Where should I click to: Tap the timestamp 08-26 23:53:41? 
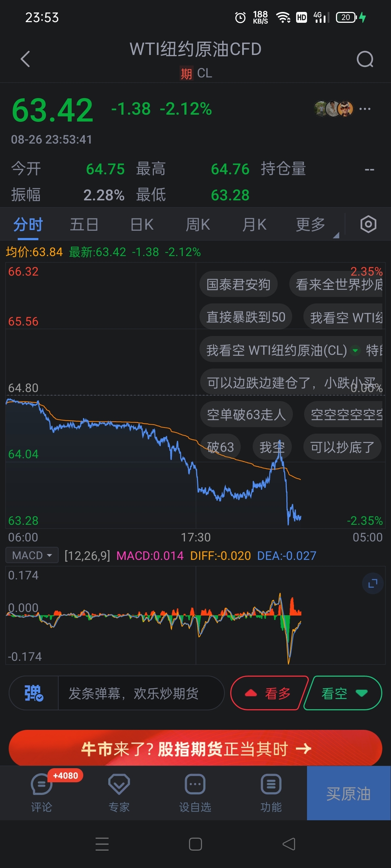[52, 139]
